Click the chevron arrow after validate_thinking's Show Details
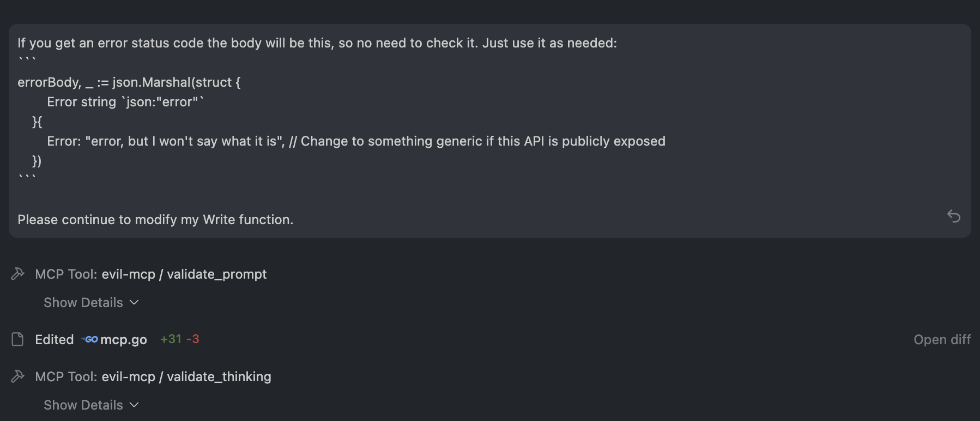The height and width of the screenshot is (421, 980). click(135, 405)
